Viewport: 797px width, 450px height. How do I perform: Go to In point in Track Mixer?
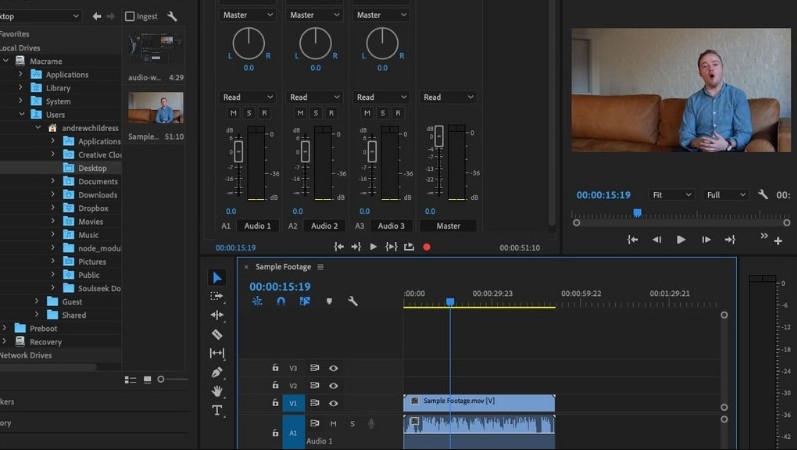point(339,247)
